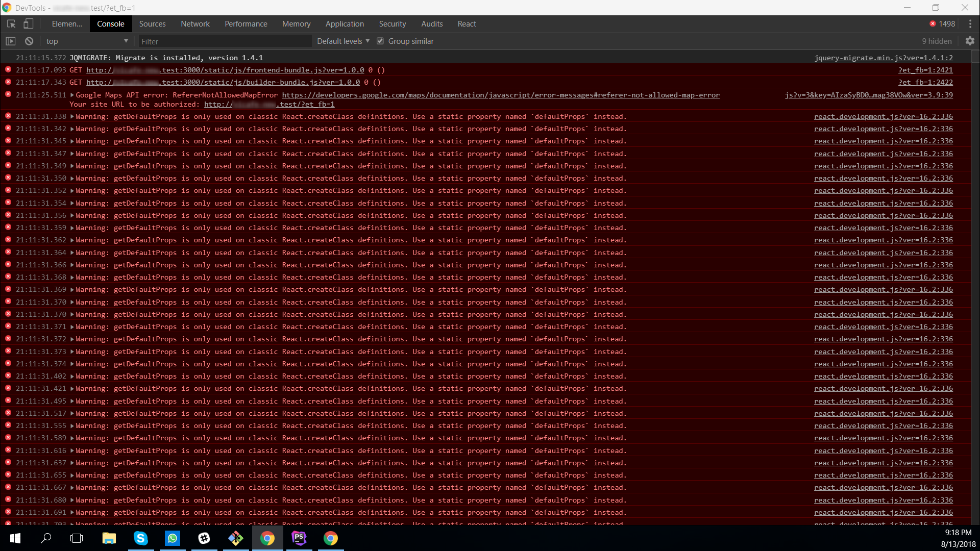Click the red 1498 error count badge

pos(942,24)
